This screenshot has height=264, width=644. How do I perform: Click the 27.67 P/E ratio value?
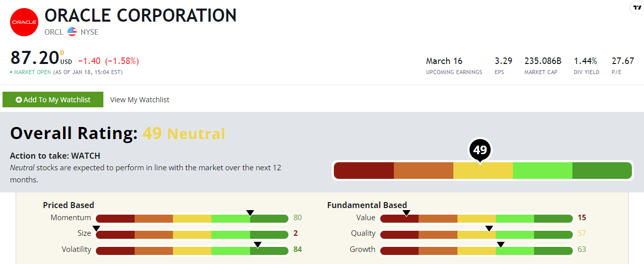click(x=622, y=61)
